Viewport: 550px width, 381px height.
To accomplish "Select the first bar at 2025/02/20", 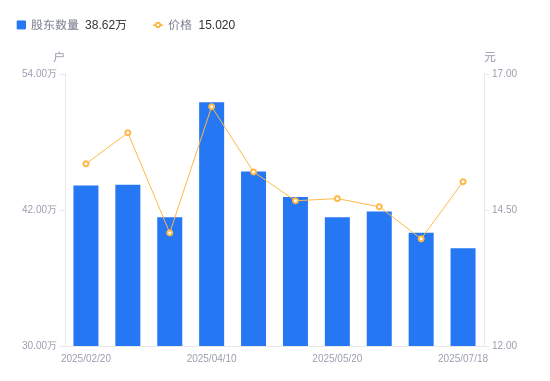I will click(x=86, y=266).
